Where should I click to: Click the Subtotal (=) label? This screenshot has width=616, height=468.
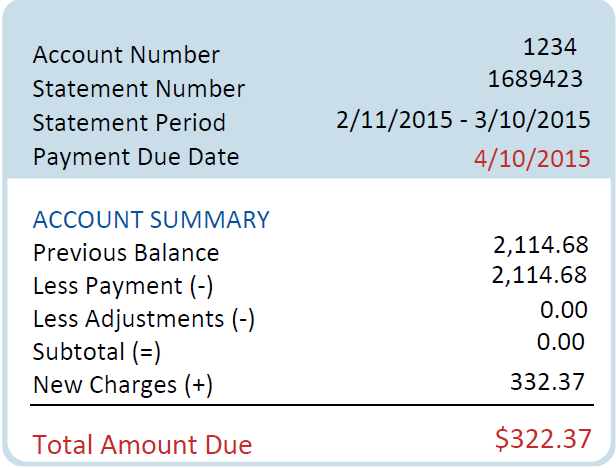point(97,352)
